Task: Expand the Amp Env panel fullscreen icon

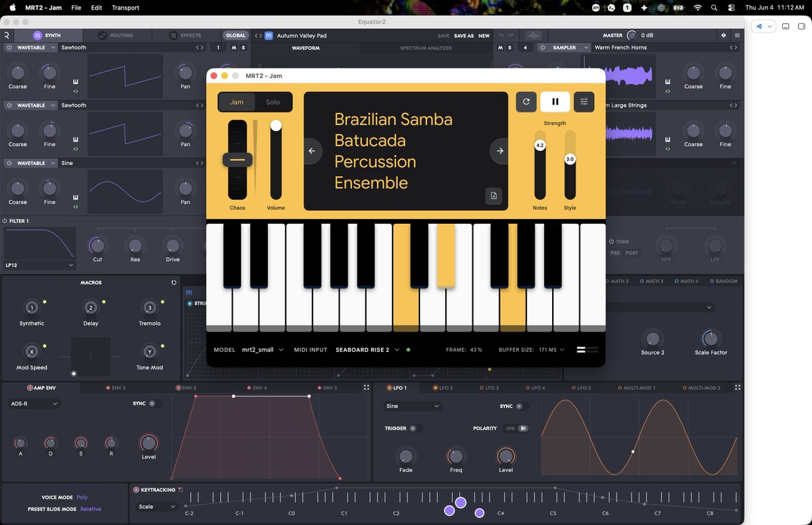Action: coord(367,388)
